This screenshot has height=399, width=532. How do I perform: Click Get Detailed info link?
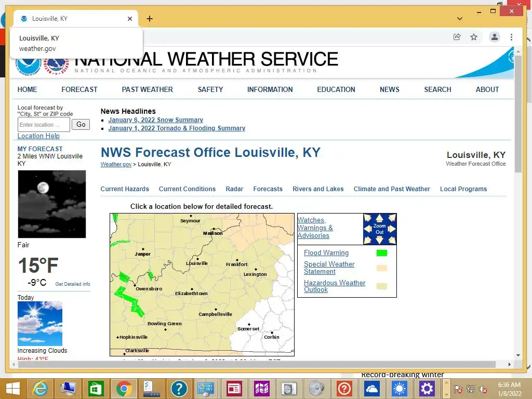pyautogui.click(x=73, y=284)
